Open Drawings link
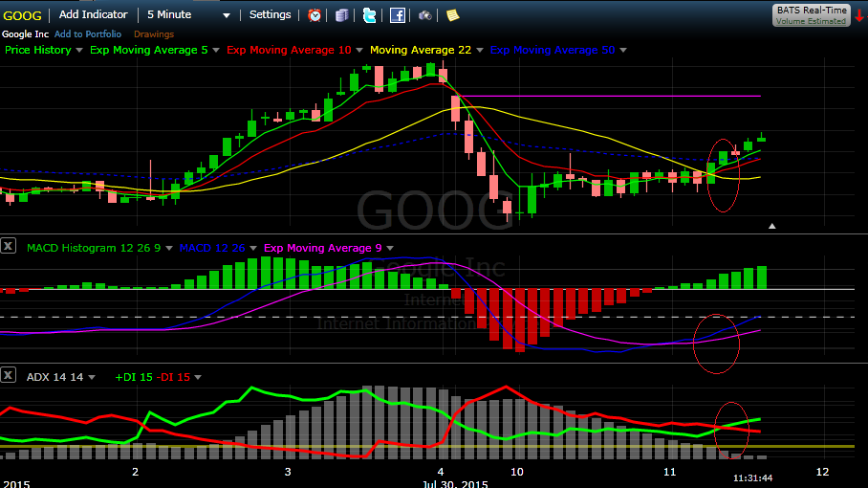 pos(153,34)
